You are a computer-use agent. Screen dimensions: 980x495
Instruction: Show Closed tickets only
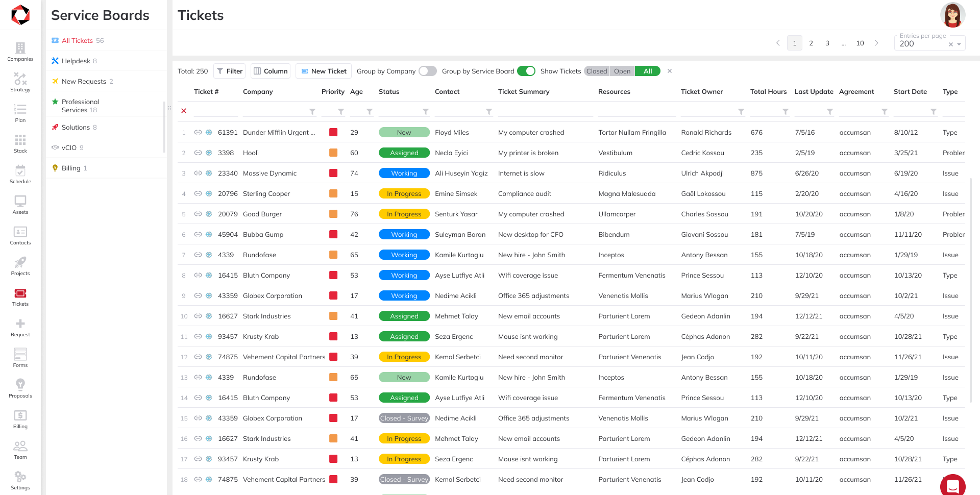[597, 71]
